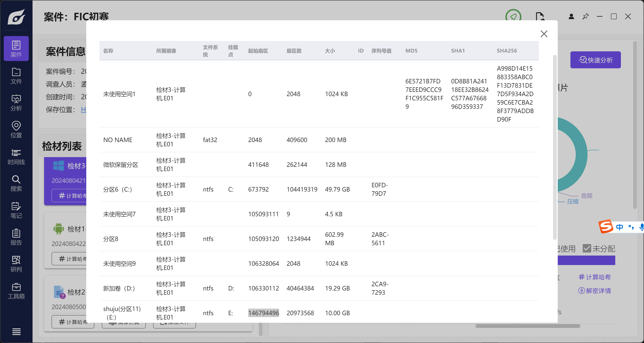
Task: Click the 计算哈希 link on the right panel
Action: pos(595,277)
